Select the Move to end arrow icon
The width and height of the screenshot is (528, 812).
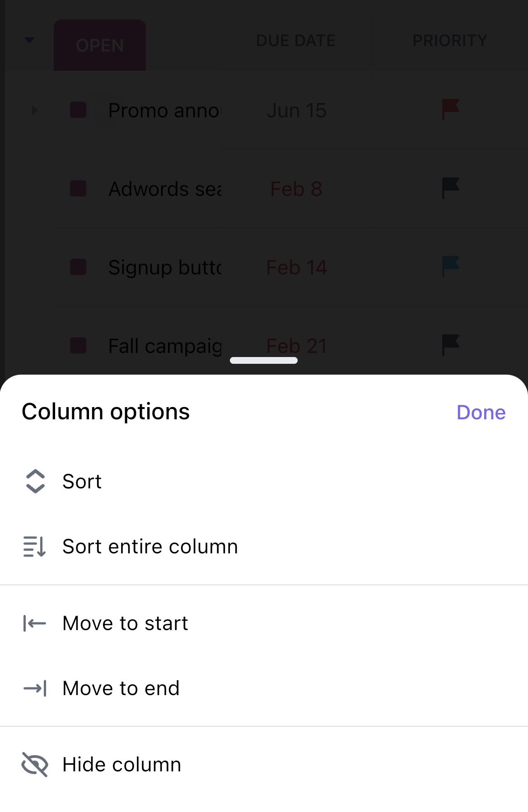[x=33, y=689]
